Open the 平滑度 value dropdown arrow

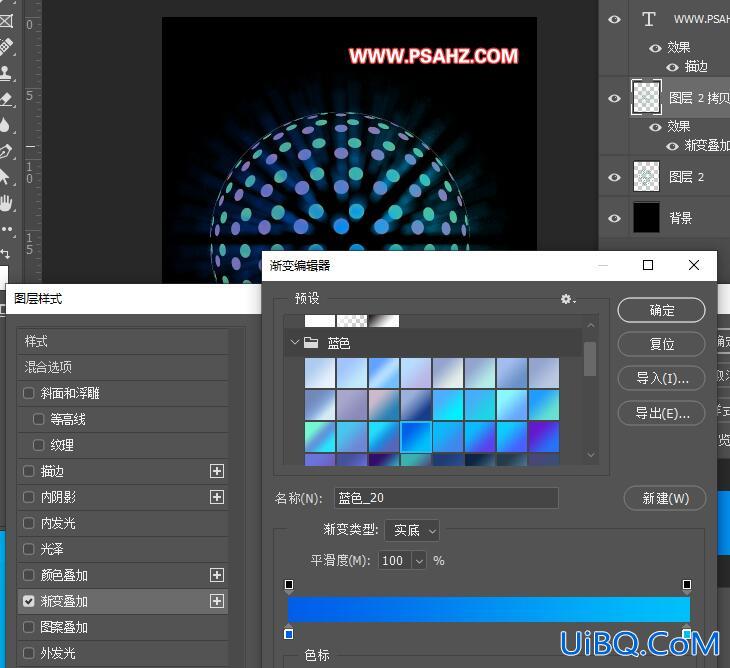[x=419, y=560]
